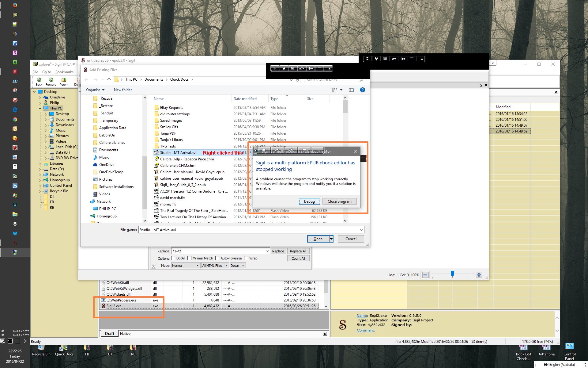Check the Wrap option

click(246, 258)
